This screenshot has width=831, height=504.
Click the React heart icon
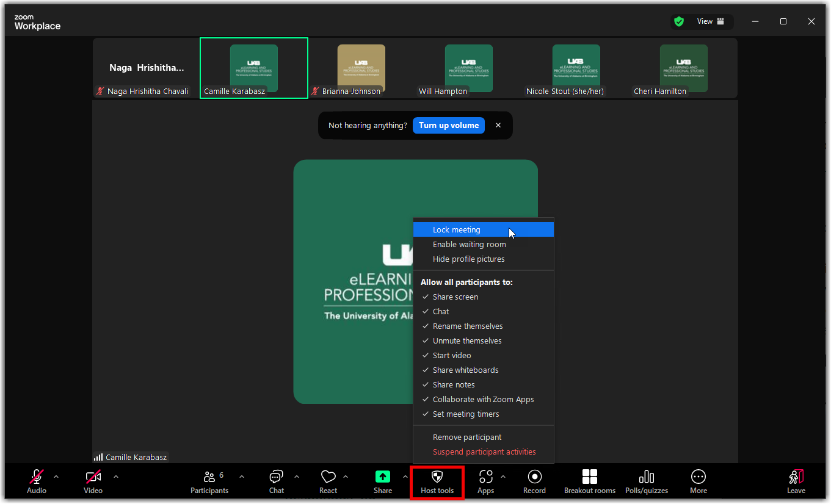(328, 477)
